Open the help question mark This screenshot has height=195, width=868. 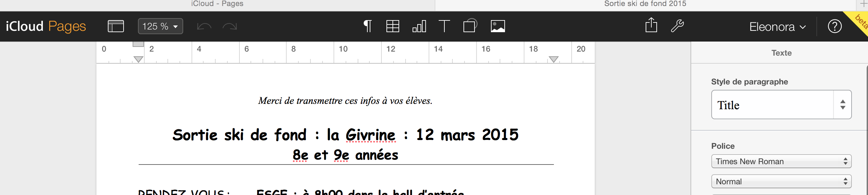pyautogui.click(x=834, y=26)
